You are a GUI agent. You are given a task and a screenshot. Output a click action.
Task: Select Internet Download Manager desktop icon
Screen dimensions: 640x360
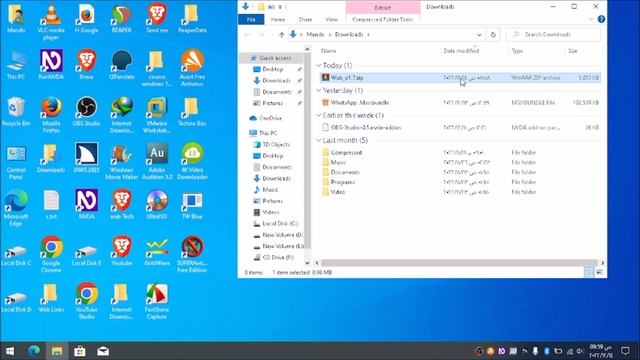point(122,115)
